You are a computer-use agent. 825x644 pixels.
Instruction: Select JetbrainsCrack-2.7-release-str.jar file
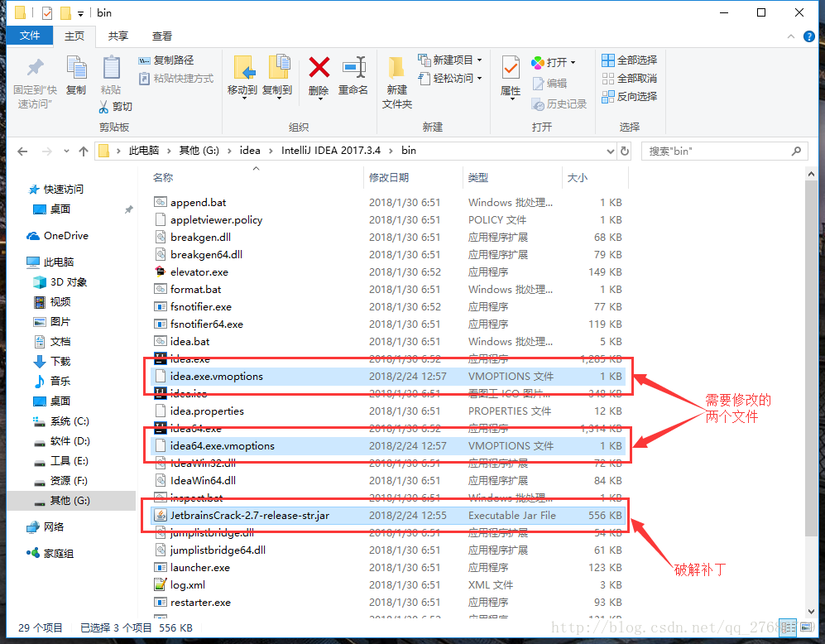(x=388, y=515)
